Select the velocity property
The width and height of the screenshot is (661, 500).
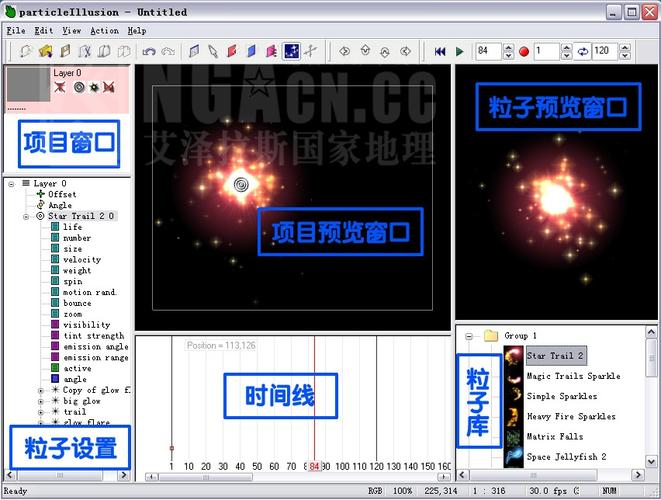tap(82, 260)
